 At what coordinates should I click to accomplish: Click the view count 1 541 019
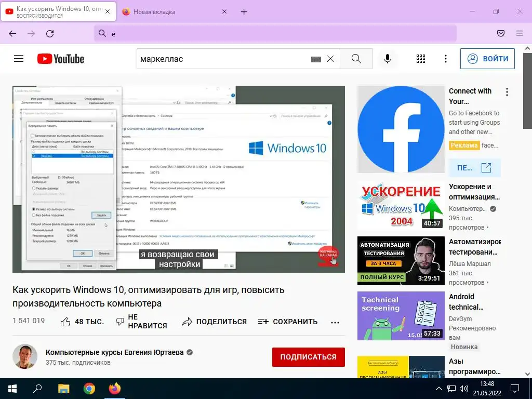coord(29,321)
